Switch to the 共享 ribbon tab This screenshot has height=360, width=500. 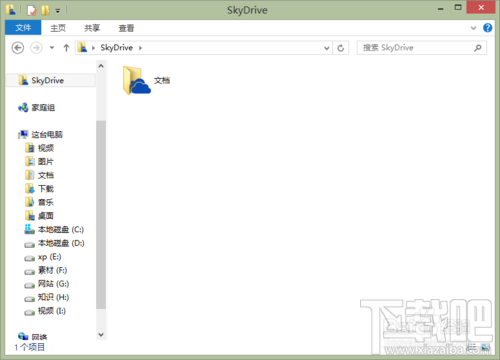(92, 28)
